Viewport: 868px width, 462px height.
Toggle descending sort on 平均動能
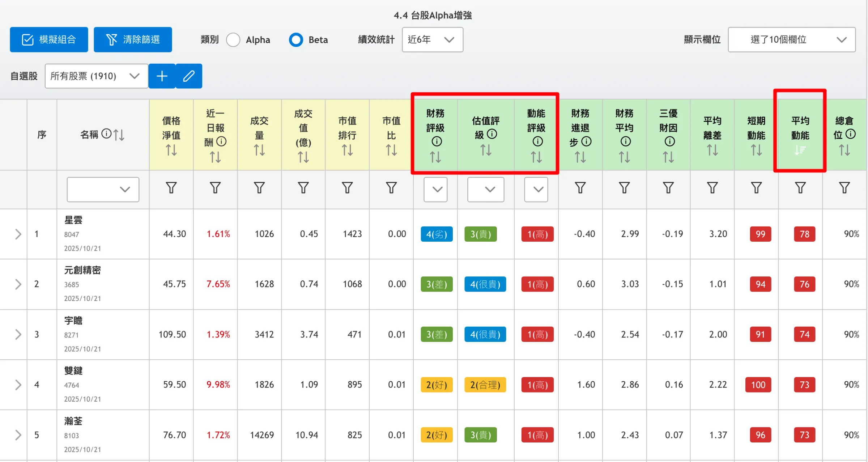click(x=800, y=150)
